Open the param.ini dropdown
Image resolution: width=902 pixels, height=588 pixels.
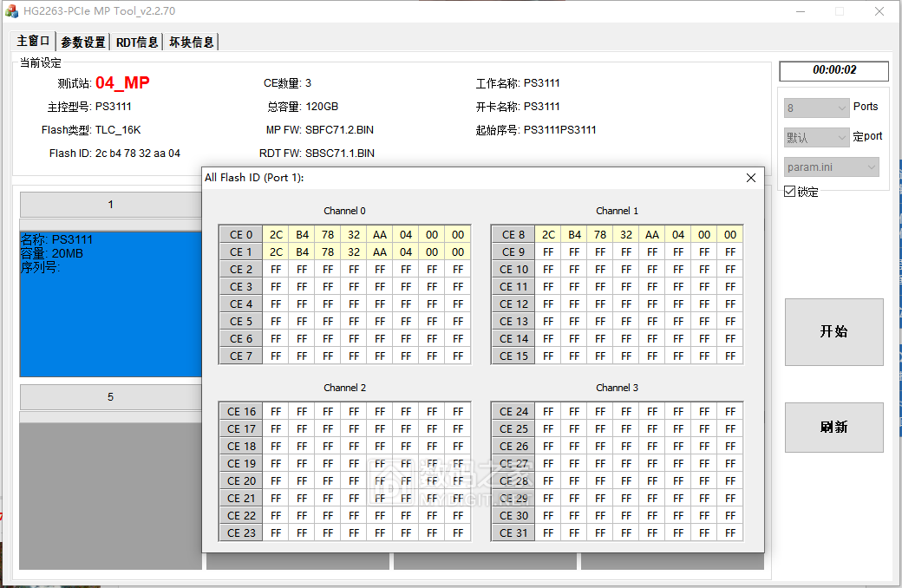point(832,167)
